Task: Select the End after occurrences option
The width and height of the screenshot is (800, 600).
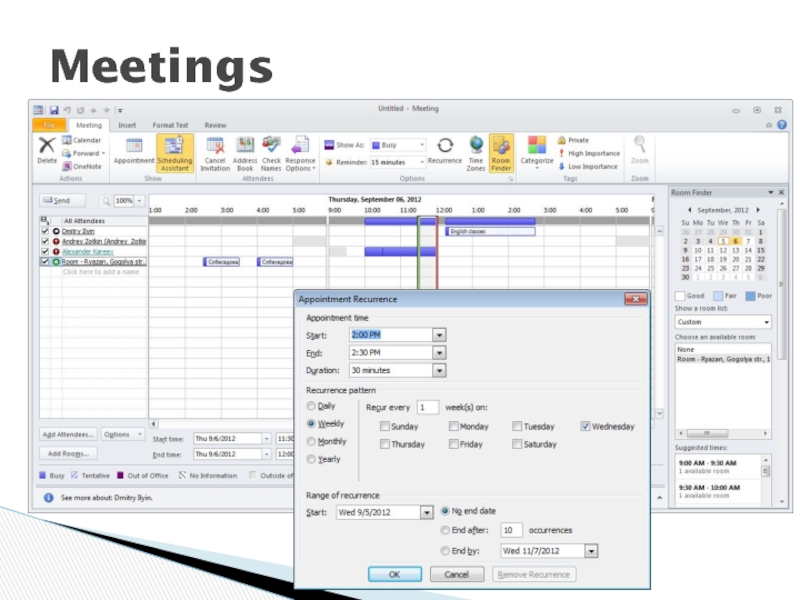Action: pos(446,531)
